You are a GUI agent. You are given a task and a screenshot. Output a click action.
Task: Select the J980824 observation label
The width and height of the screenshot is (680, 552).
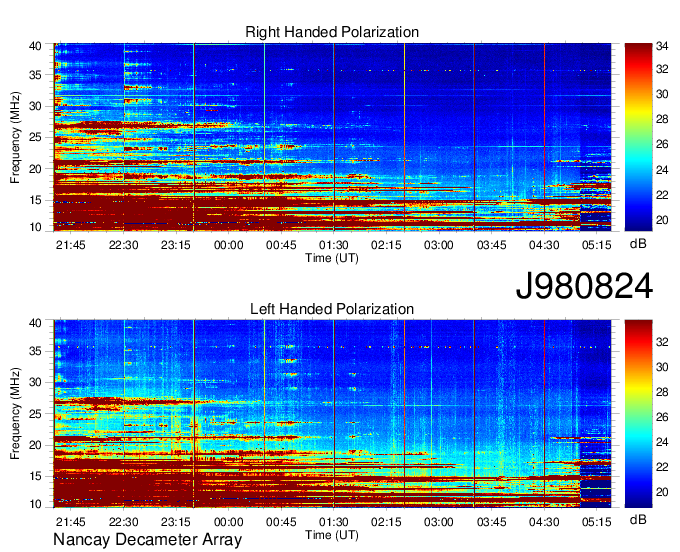(x=584, y=286)
